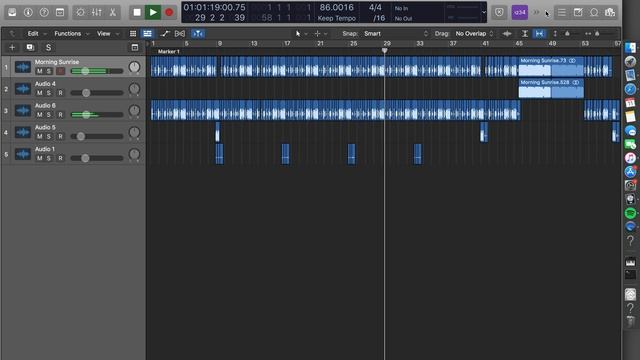This screenshot has width=640, height=360.
Task: Open the LCD display mode dropdown arrow
Action: tap(484, 12)
